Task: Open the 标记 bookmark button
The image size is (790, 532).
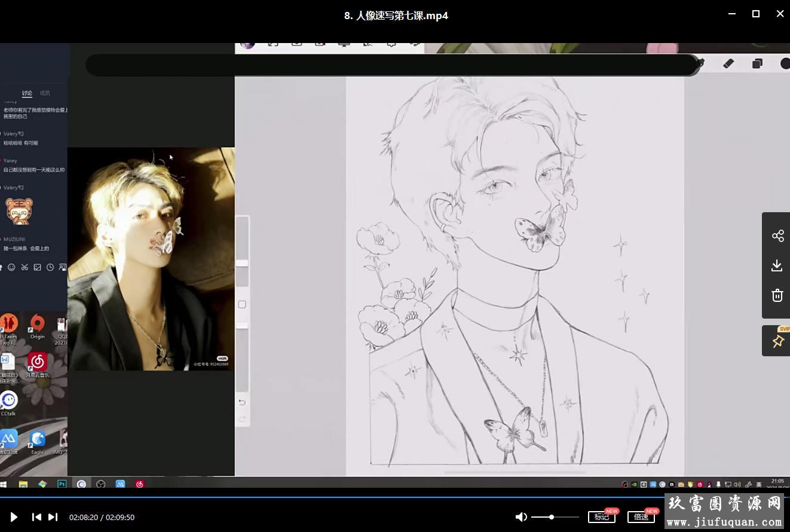Action: pos(601,517)
